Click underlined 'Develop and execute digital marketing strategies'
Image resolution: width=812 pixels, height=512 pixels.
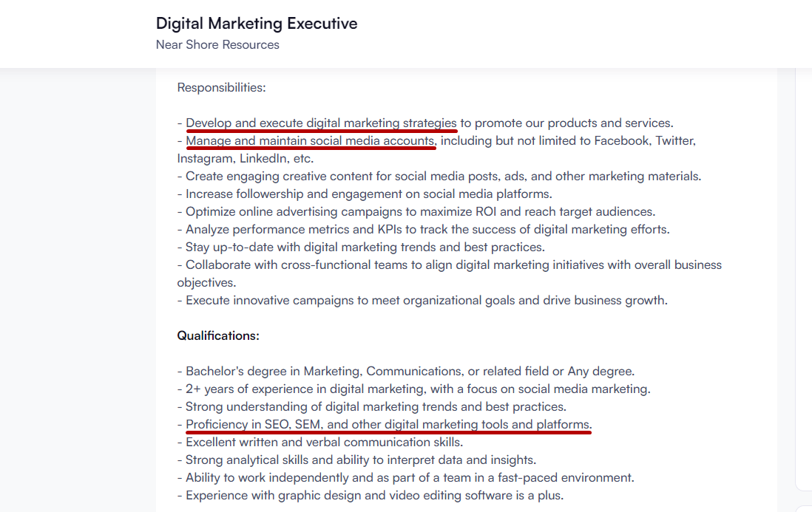(x=321, y=123)
